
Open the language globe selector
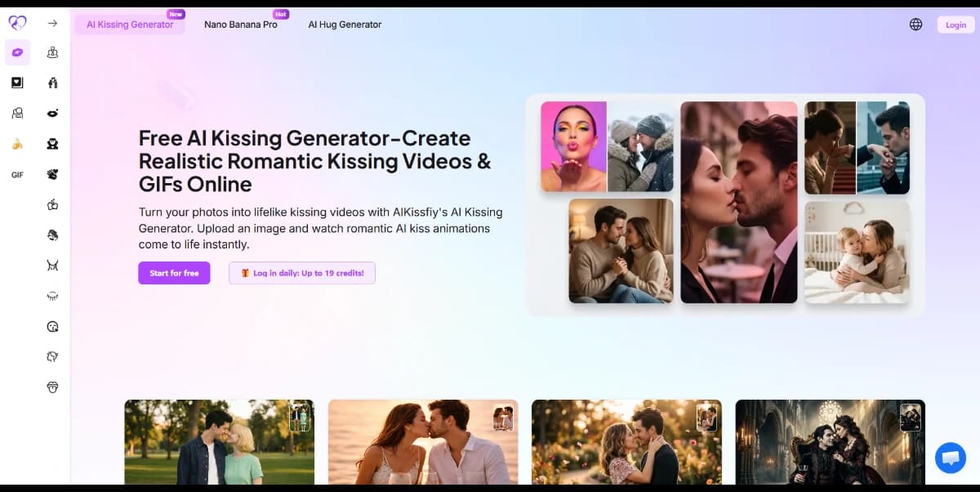point(915,25)
